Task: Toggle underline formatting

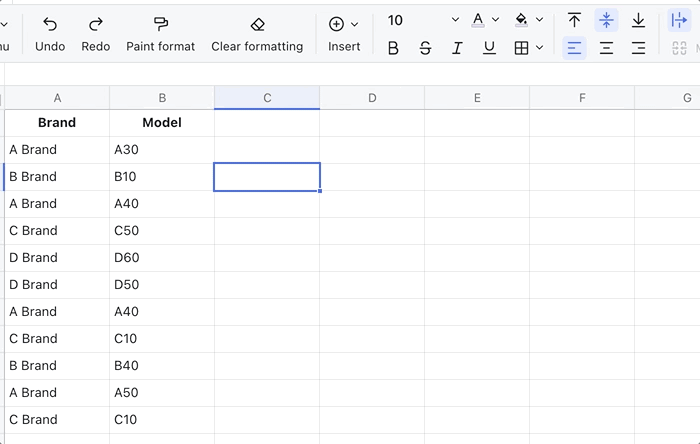Action: click(x=489, y=48)
